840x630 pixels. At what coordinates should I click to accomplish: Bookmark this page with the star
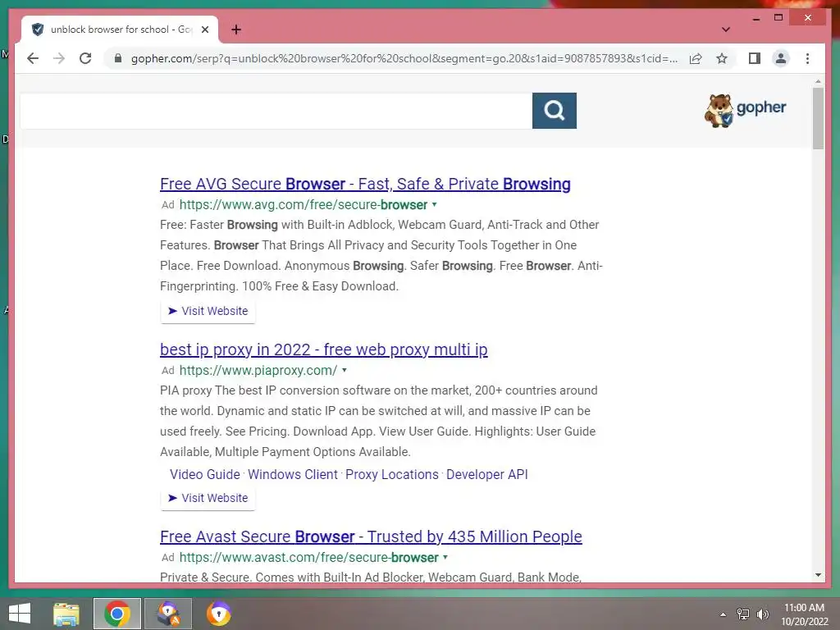point(722,58)
